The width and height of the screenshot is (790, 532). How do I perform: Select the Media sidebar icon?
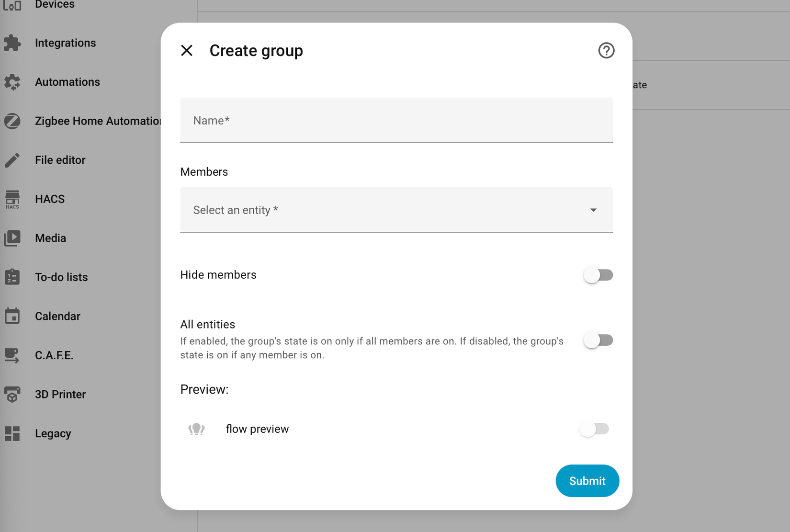click(13, 238)
